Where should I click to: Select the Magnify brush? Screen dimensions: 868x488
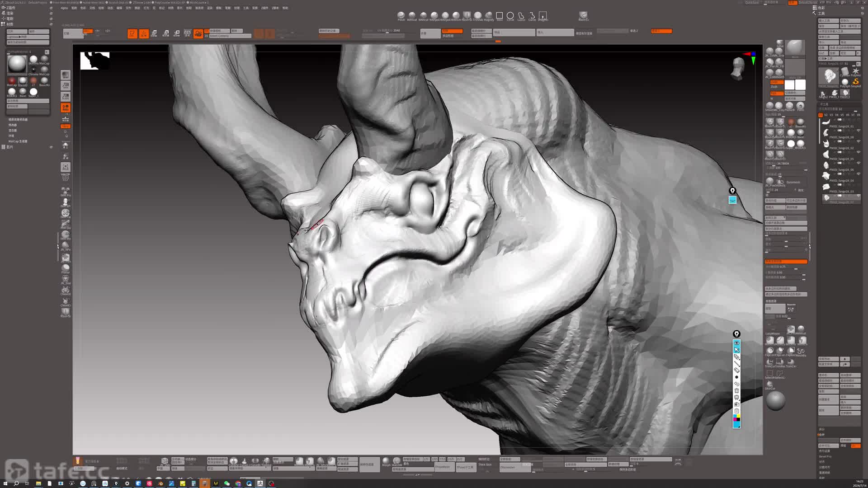click(489, 16)
